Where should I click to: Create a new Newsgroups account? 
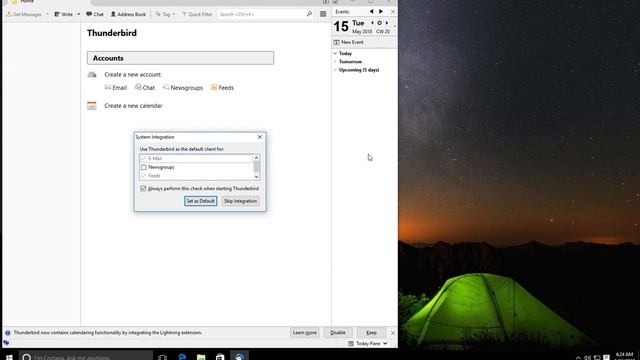[x=182, y=87]
